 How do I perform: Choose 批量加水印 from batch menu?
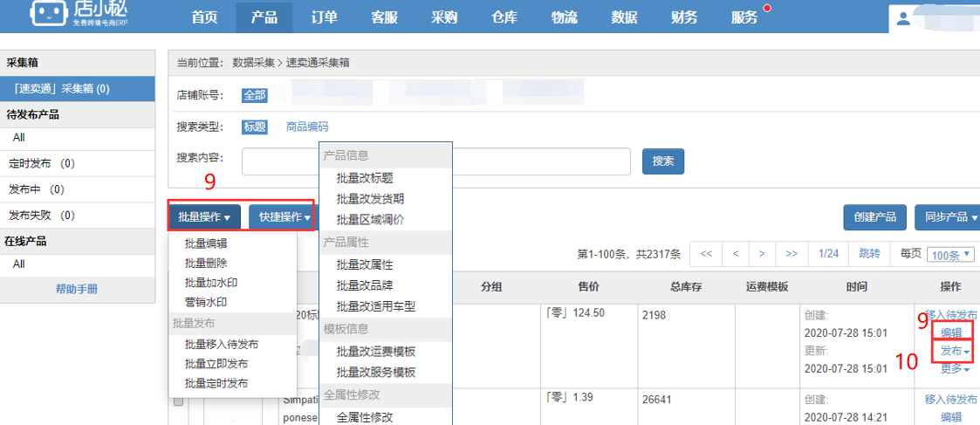coord(210,283)
